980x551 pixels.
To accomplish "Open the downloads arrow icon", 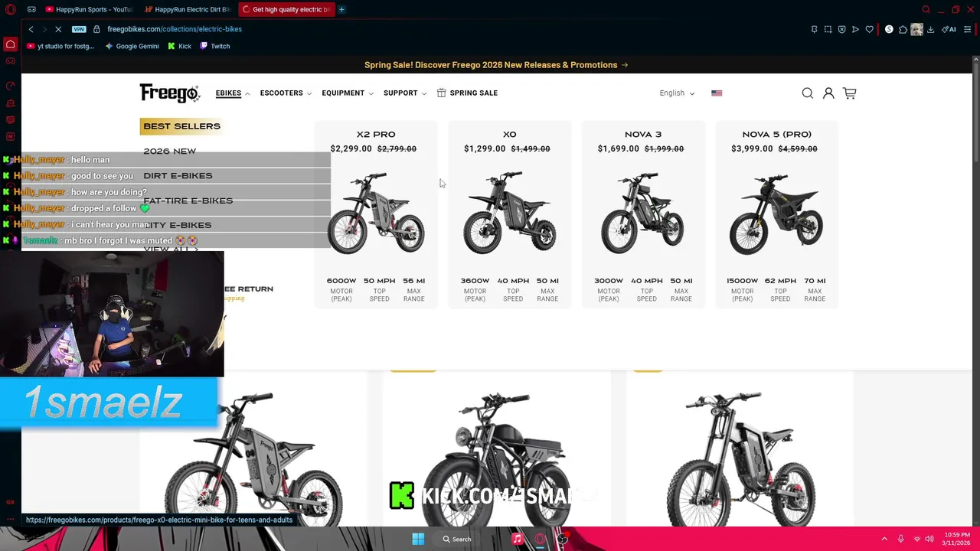I will (930, 29).
